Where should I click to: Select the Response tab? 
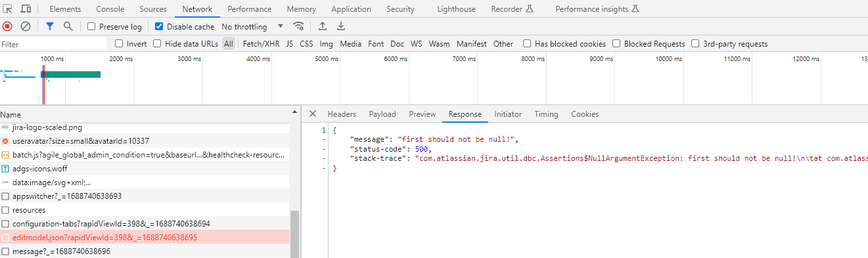coord(465,114)
